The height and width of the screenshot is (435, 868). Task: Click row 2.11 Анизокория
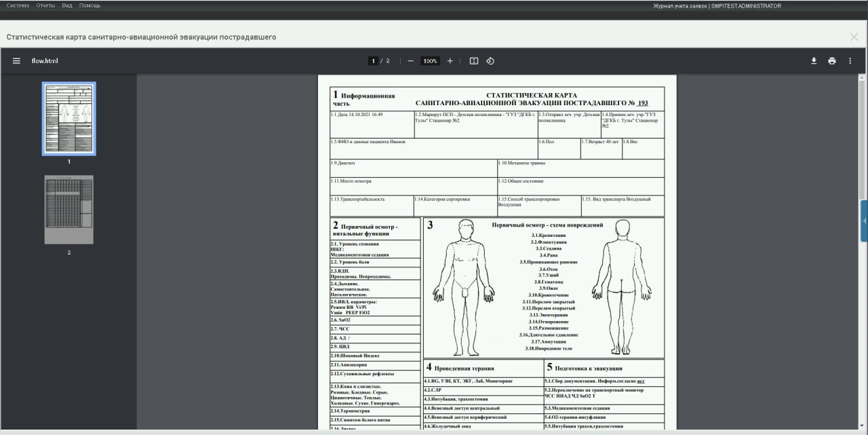pyautogui.click(x=376, y=365)
